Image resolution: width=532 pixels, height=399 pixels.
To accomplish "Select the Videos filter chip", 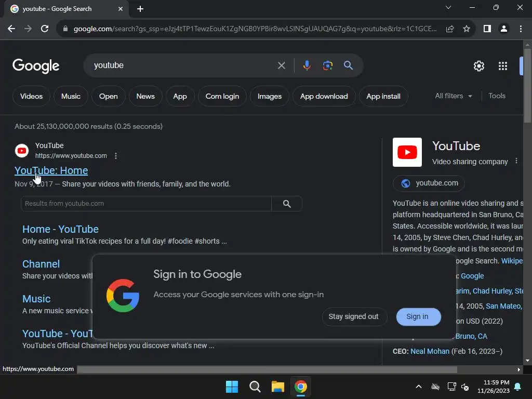I will pyautogui.click(x=31, y=96).
